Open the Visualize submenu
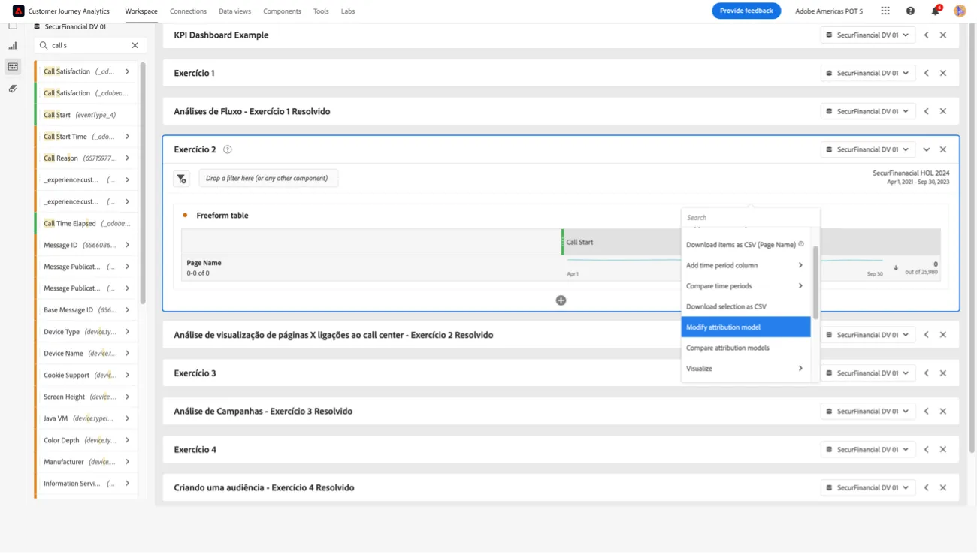The height and width of the screenshot is (555, 980). pyautogui.click(x=747, y=369)
